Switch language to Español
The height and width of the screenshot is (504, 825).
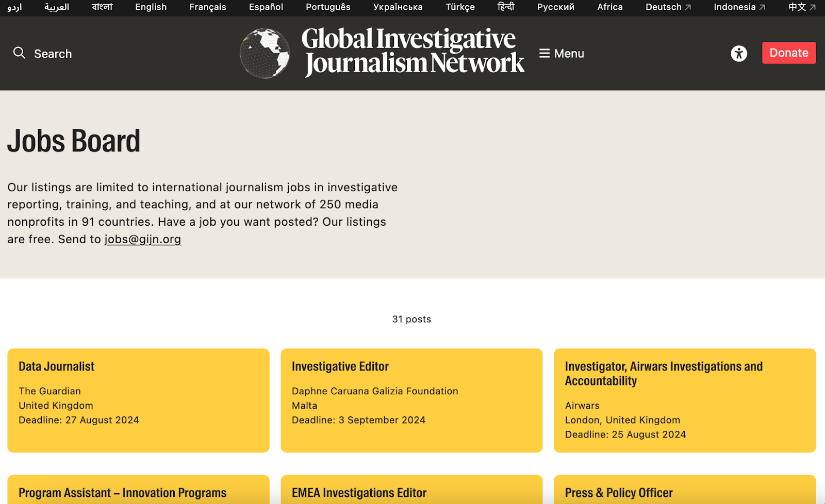pyautogui.click(x=266, y=7)
